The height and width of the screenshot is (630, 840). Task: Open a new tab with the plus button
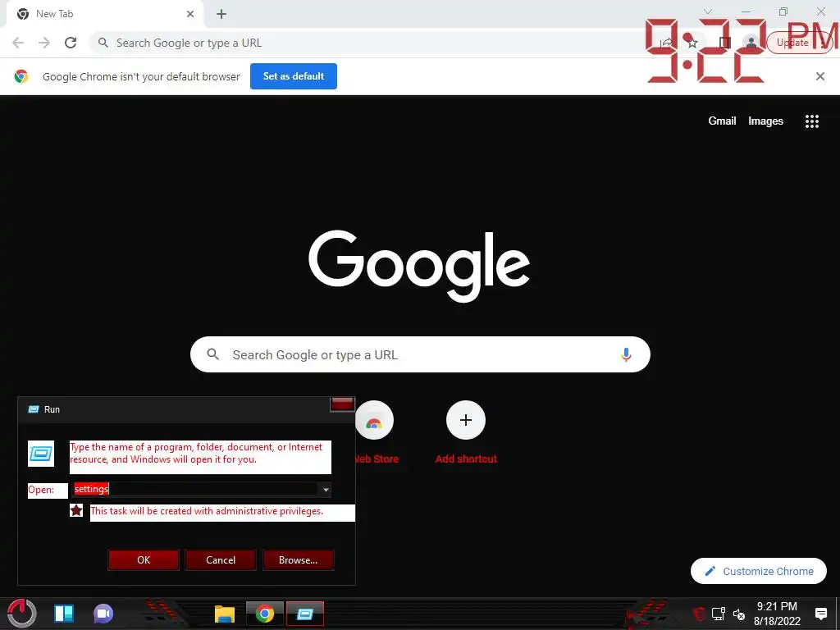pyautogui.click(x=221, y=15)
